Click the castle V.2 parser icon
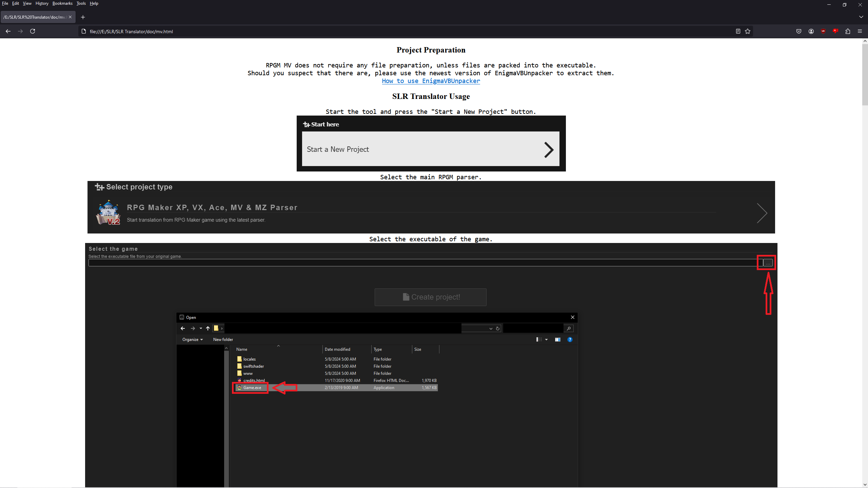The height and width of the screenshot is (488, 868). (108, 213)
